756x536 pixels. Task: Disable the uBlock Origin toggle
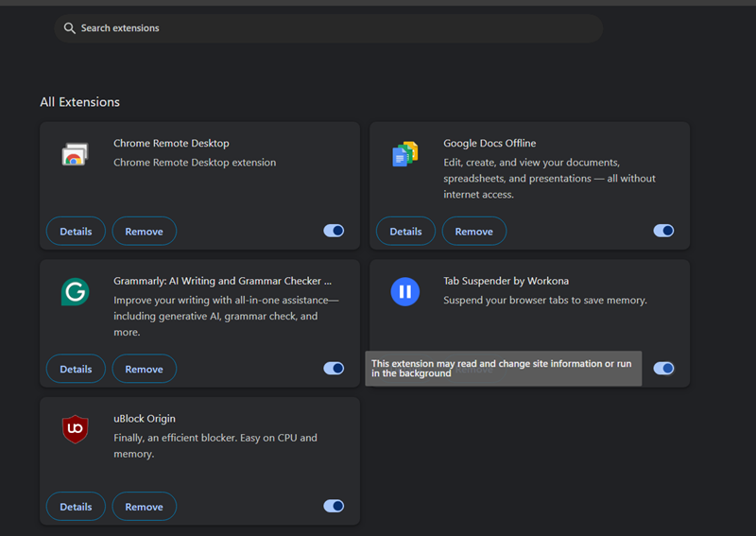tap(334, 506)
